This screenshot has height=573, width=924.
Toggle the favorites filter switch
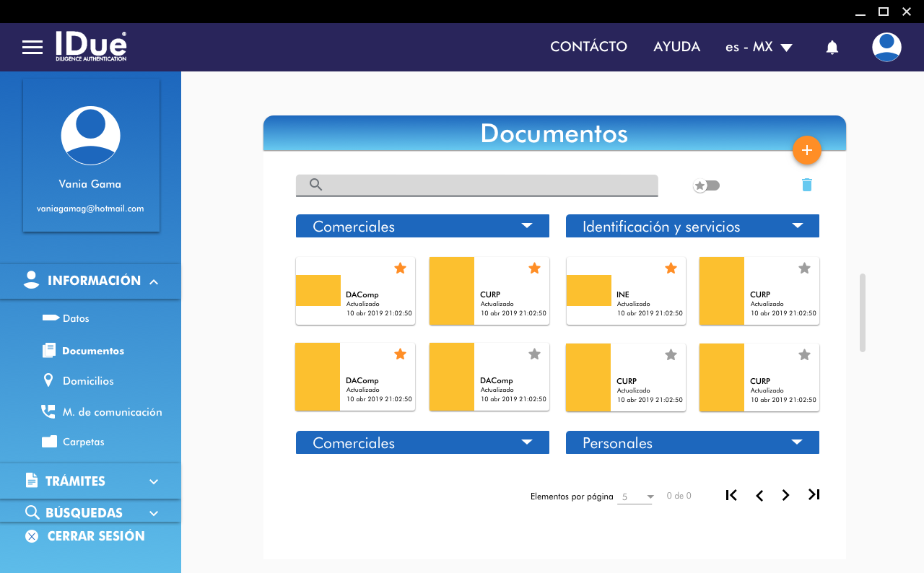(706, 186)
